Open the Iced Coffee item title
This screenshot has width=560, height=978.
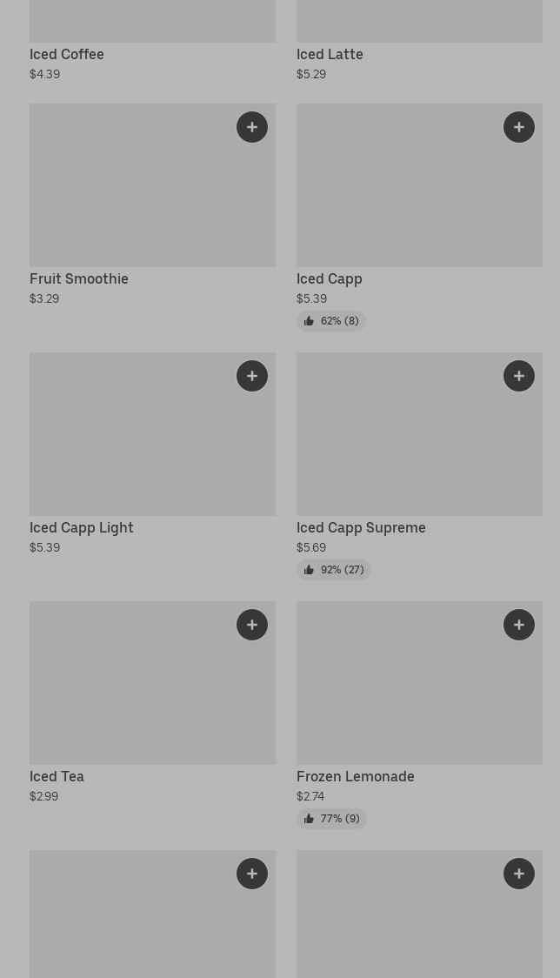point(67,54)
